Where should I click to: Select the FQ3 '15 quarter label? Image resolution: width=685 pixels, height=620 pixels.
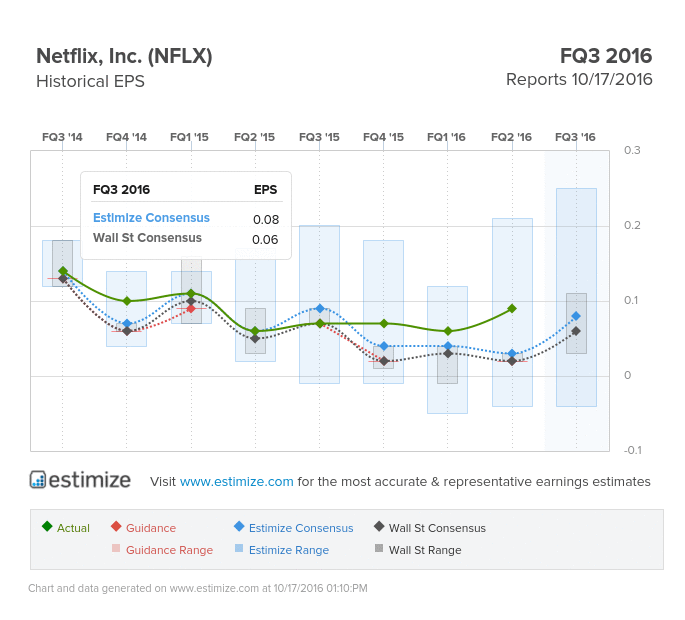(x=319, y=137)
